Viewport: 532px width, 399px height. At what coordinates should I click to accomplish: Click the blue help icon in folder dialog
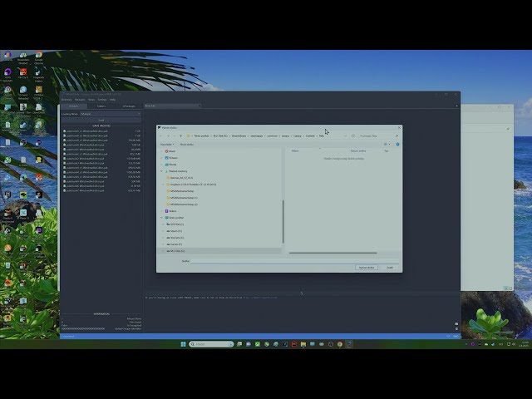[397, 144]
